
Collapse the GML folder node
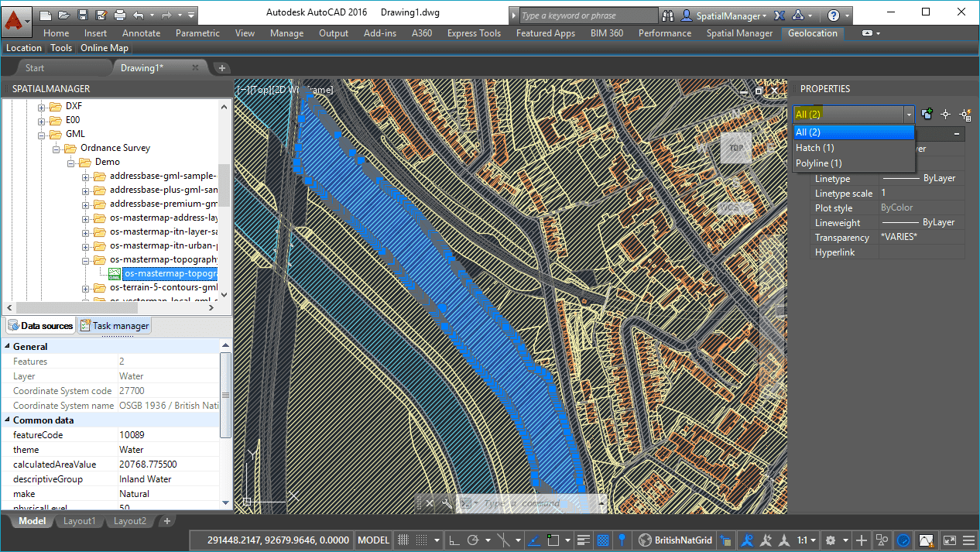[x=42, y=134]
